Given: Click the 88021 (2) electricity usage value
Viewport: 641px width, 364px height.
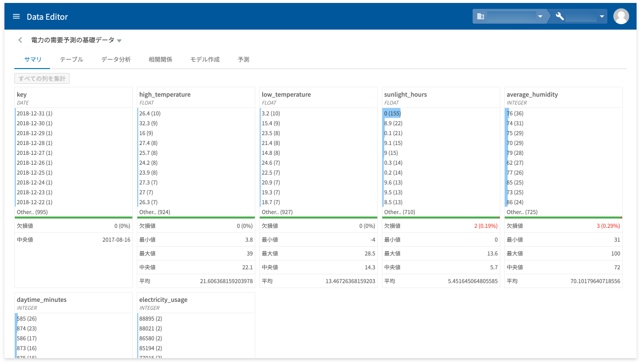Looking at the screenshot, I should click(x=151, y=328).
